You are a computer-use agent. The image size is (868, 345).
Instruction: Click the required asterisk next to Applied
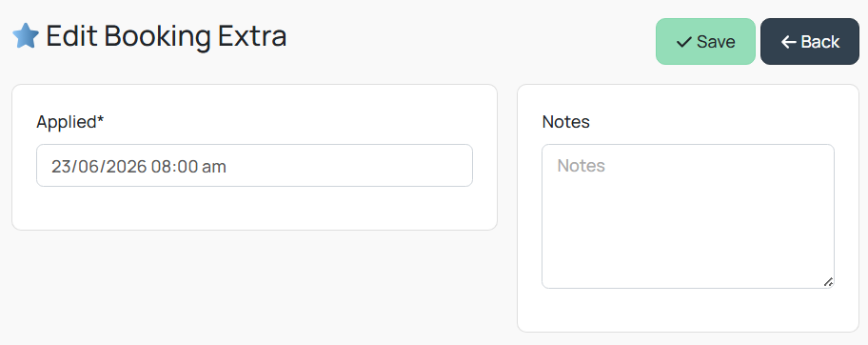(101, 119)
